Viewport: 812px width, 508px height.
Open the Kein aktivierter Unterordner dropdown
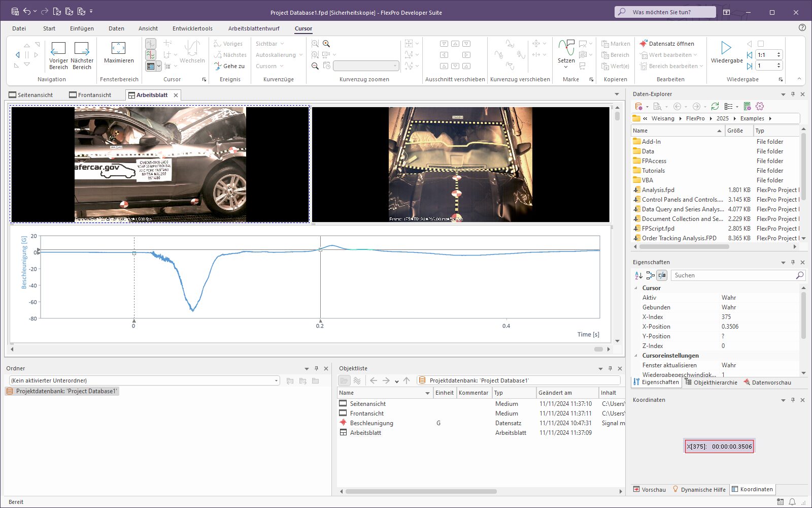[276, 380]
